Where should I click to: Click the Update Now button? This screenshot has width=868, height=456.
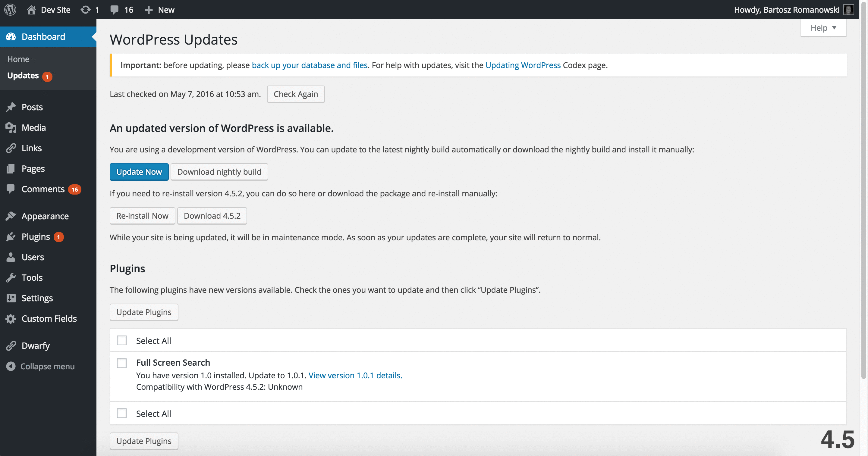(139, 172)
